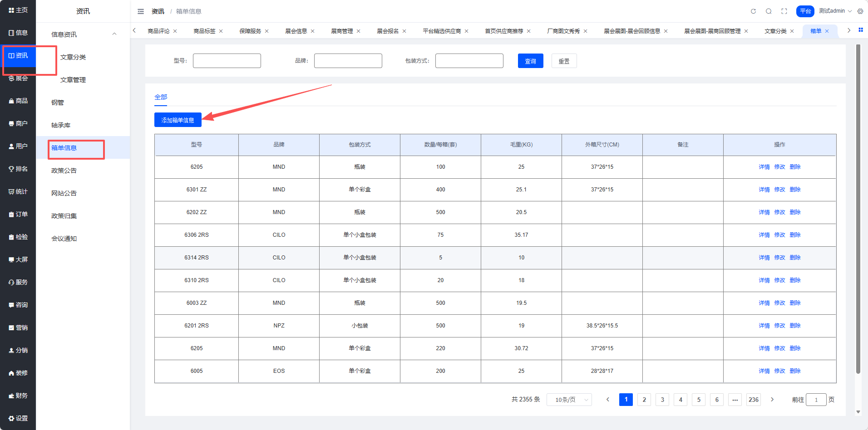Viewport: 868px width, 430px height.
Task: Open the search magnifier icon
Action: click(769, 11)
